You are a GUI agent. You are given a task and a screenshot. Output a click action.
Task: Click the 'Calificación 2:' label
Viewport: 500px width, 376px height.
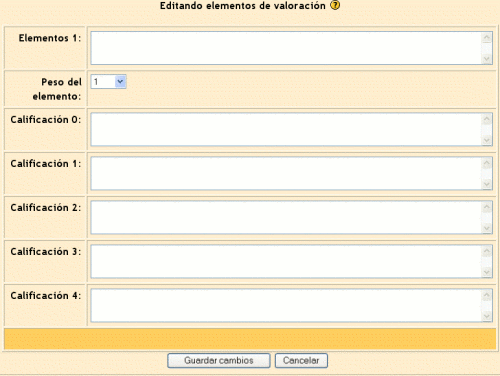[x=46, y=207]
